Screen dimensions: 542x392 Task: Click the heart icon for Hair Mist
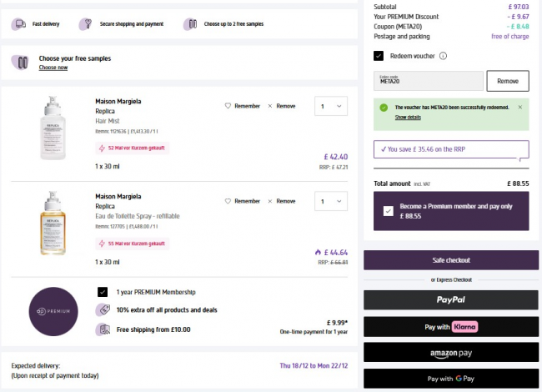pos(228,106)
